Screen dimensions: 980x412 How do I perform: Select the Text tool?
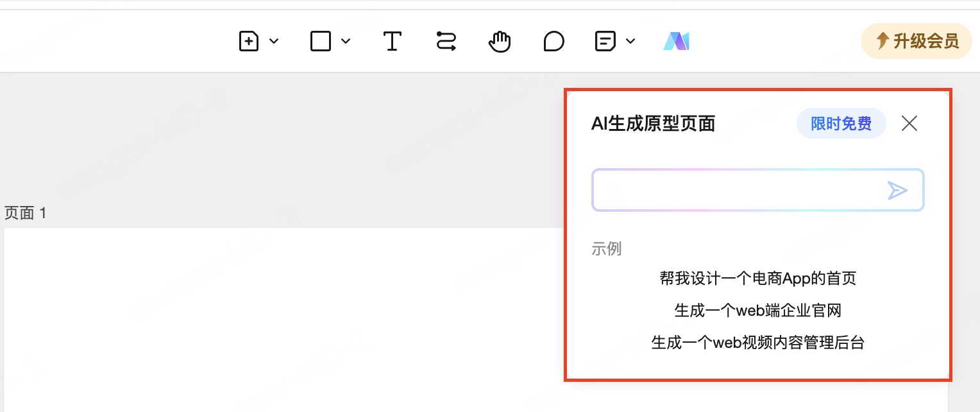point(392,42)
